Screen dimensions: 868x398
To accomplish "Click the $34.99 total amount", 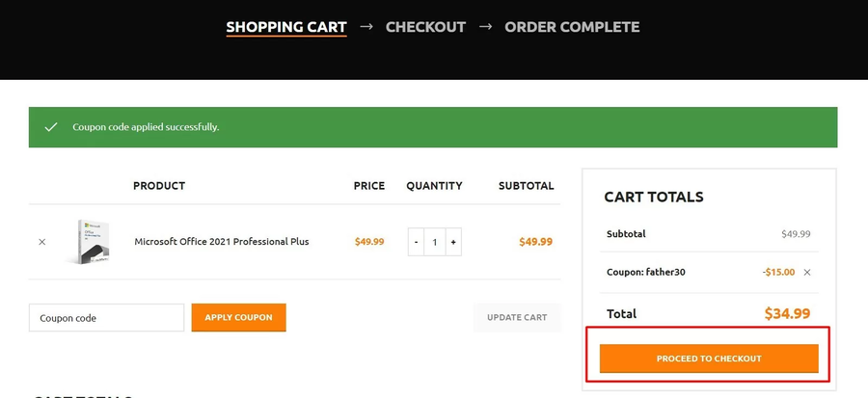I will [787, 313].
